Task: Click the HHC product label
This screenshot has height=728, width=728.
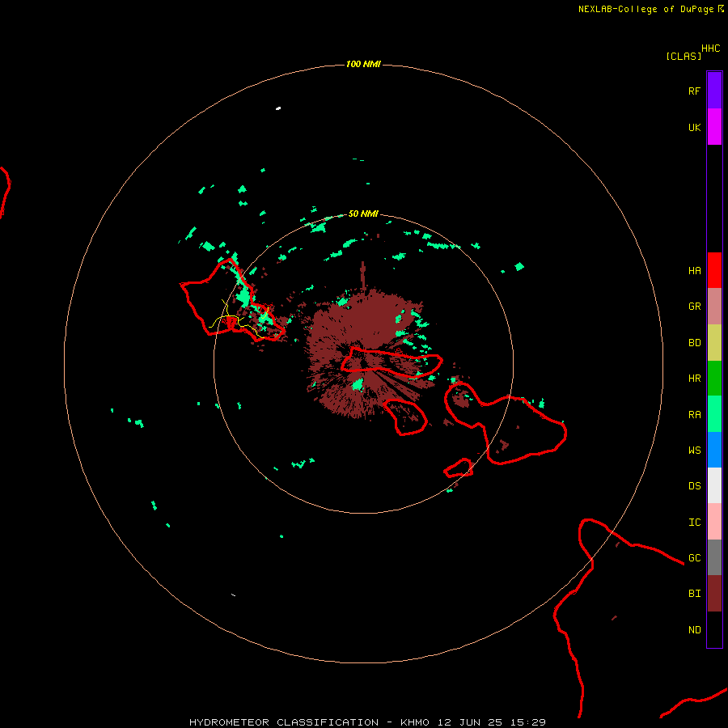Action: [x=711, y=49]
